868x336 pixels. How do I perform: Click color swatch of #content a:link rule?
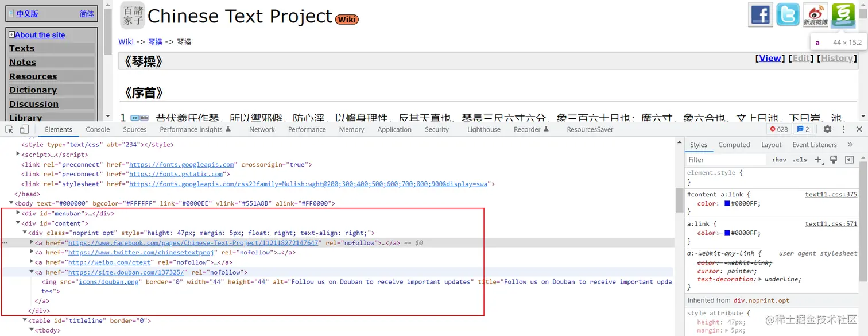[727, 203]
